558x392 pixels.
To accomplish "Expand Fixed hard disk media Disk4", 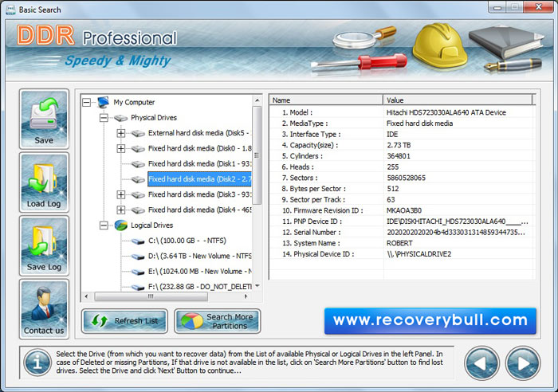I will pos(121,210).
